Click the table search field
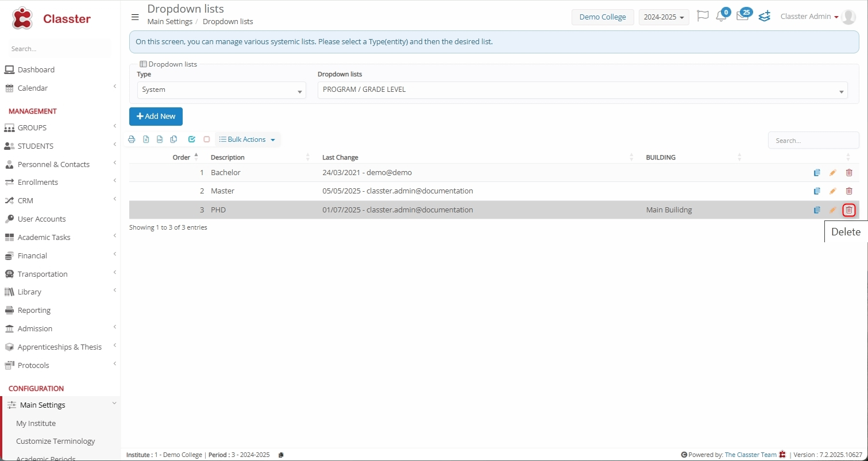Image resolution: width=868 pixels, height=461 pixels. (x=813, y=141)
